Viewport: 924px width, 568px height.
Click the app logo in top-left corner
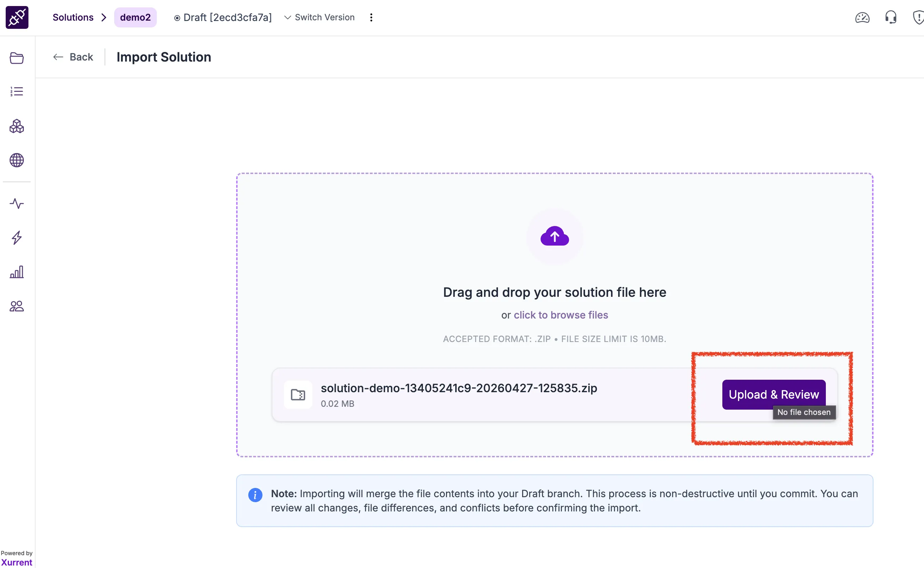[17, 17]
